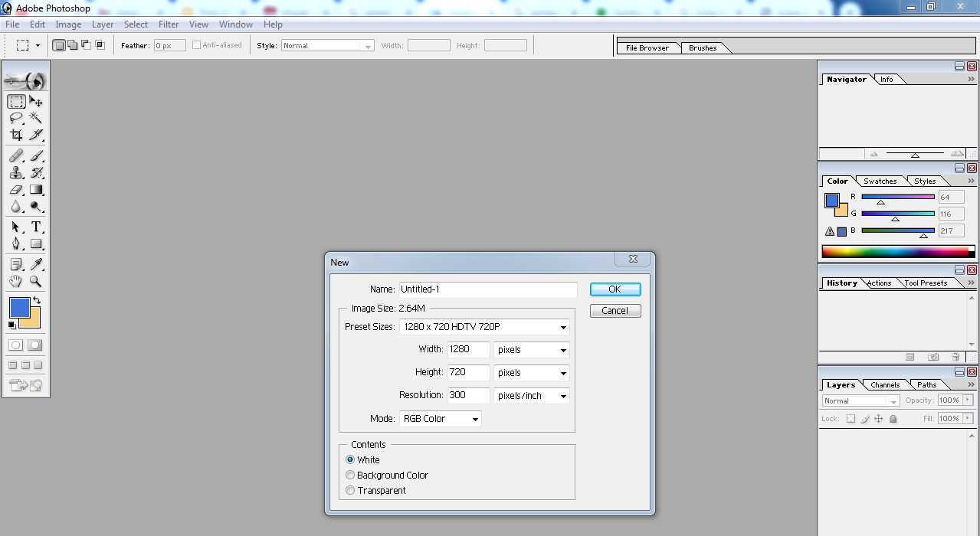980x536 pixels.
Task: Open Color panel flyout menu
Action: pyautogui.click(x=972, y=181)
